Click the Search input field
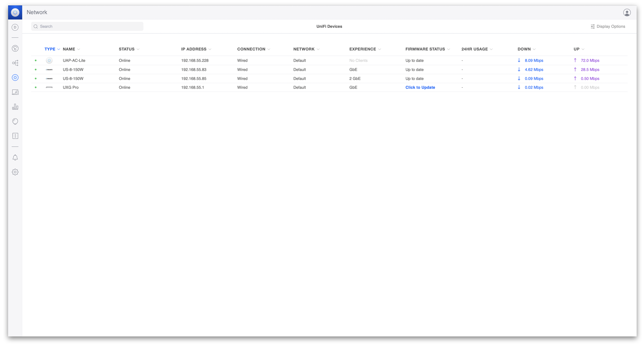644x346 pixels. click(87, 26)
